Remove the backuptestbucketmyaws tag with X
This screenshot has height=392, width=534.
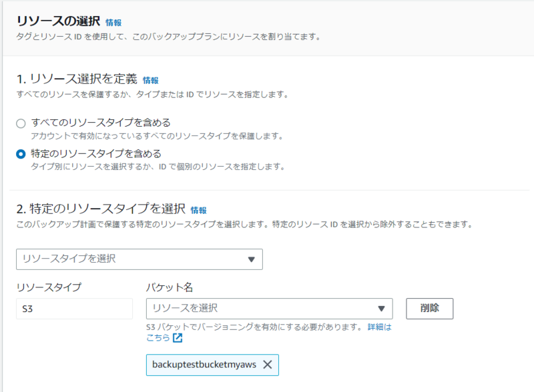pos(268,365)
